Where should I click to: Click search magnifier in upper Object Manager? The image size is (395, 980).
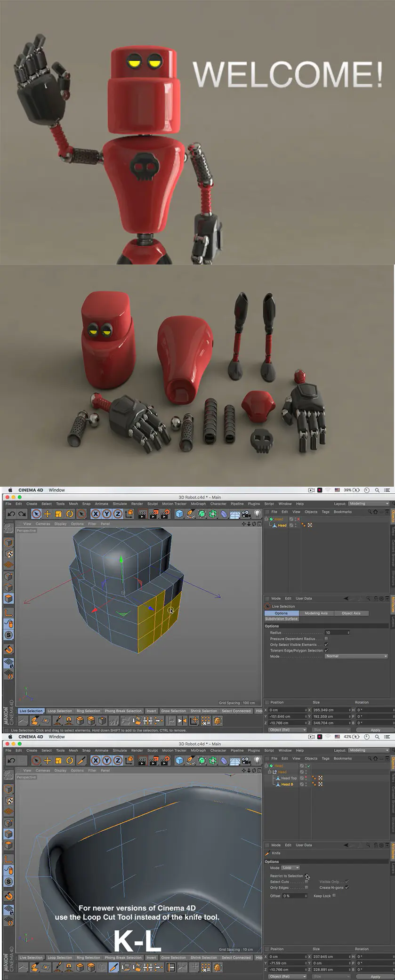point(371,512)
